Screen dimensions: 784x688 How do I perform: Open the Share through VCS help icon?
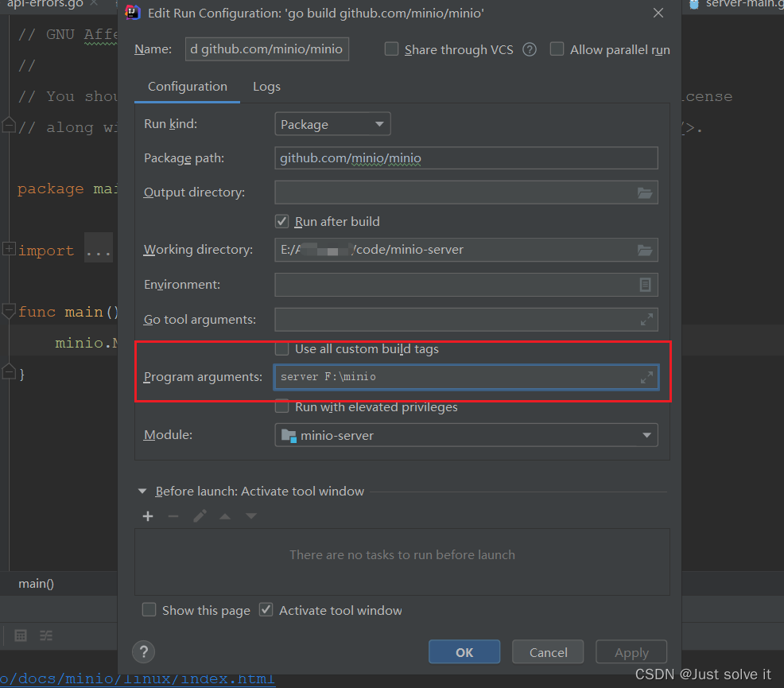point(530,49)
